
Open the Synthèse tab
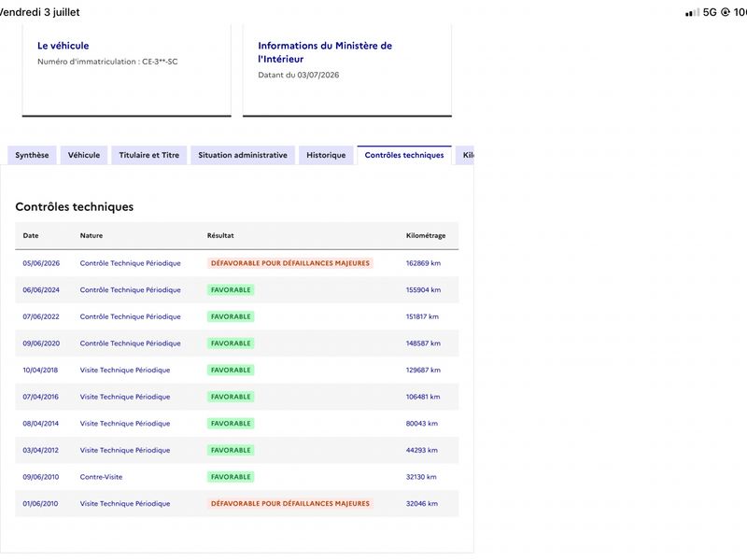click(32, 155)
